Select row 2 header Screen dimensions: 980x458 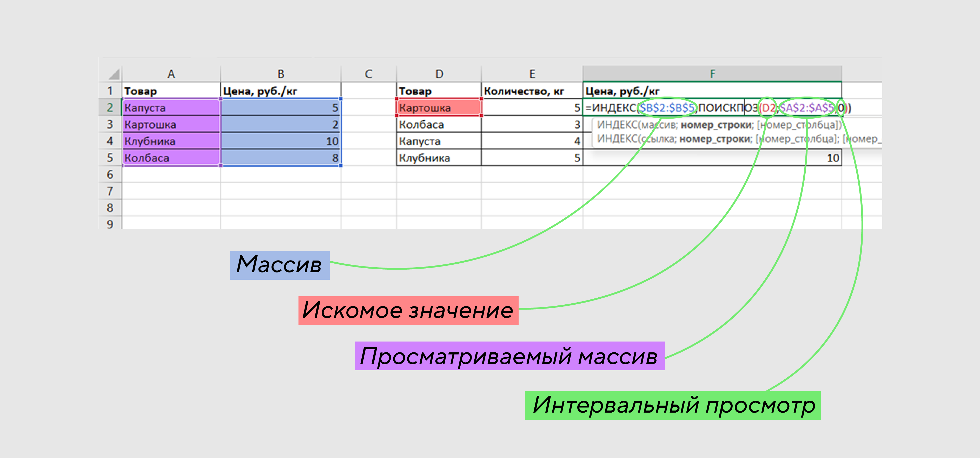coord(110,108)
